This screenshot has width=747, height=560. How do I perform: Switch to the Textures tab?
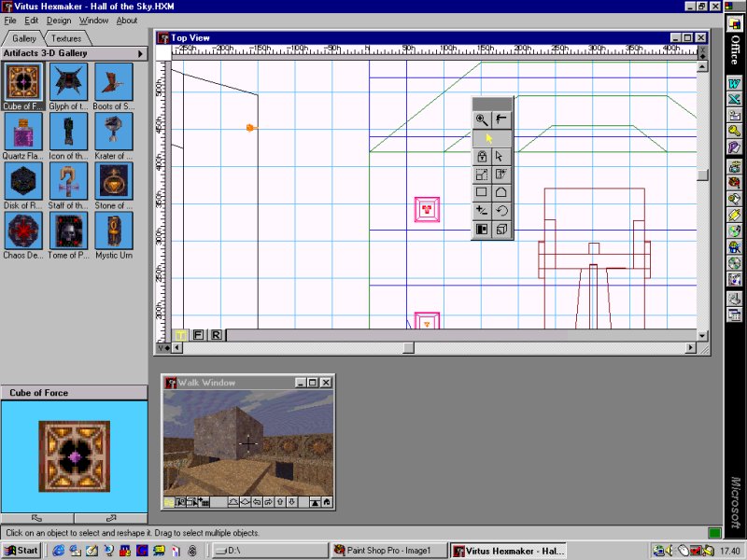click(x=66, y=38)
